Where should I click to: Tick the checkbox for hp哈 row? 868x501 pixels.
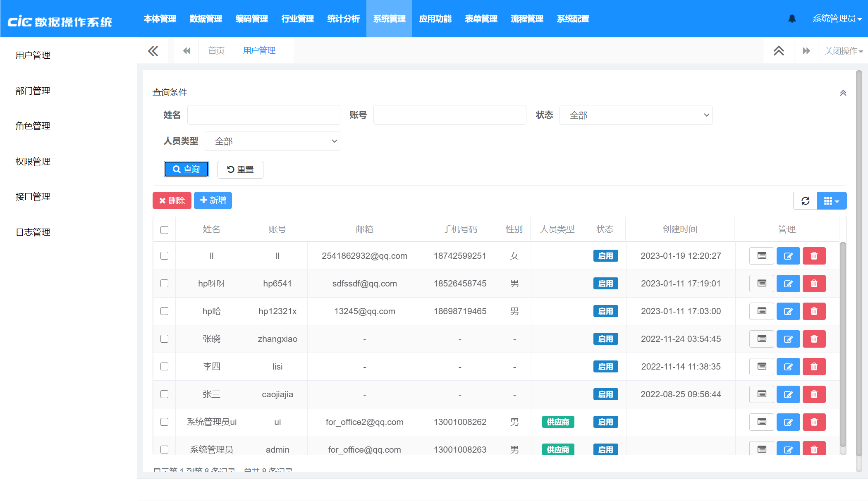(165, 311)
